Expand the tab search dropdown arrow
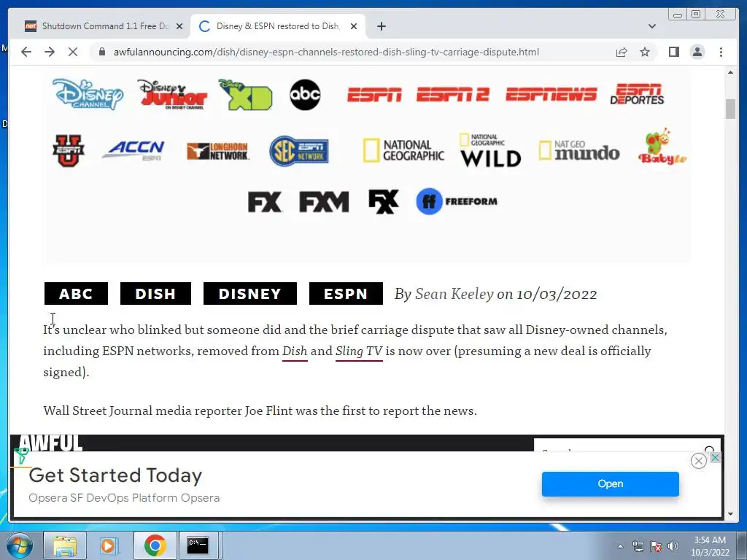The image size is (747, 560). coord(651,26)
